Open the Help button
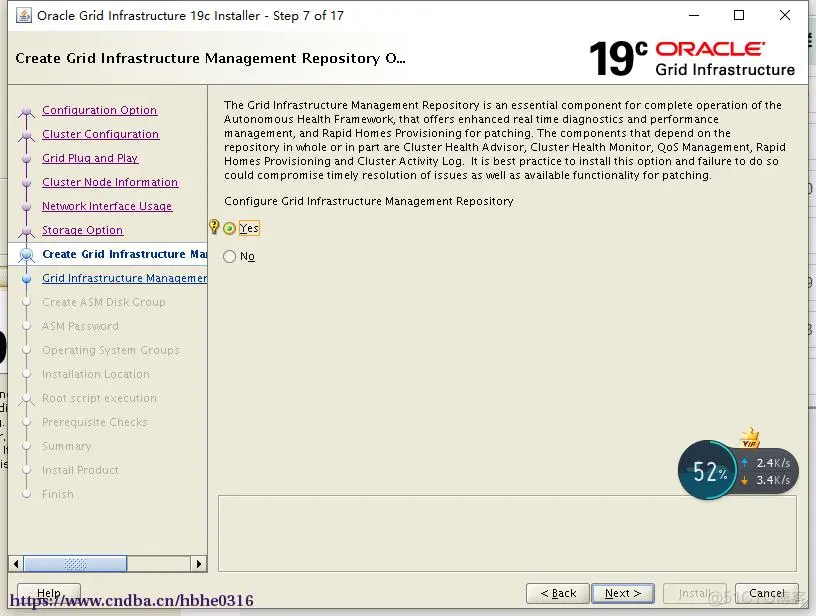Image resolution: width=816 pixels, height=616 pixels. coord(49,593)
